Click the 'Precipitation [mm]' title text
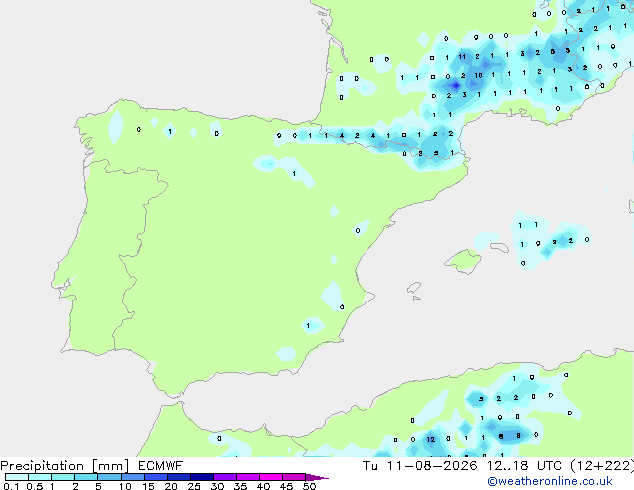The height and width of the screenshot is (490, 634). pyautogui.click(x=65, y=466)
